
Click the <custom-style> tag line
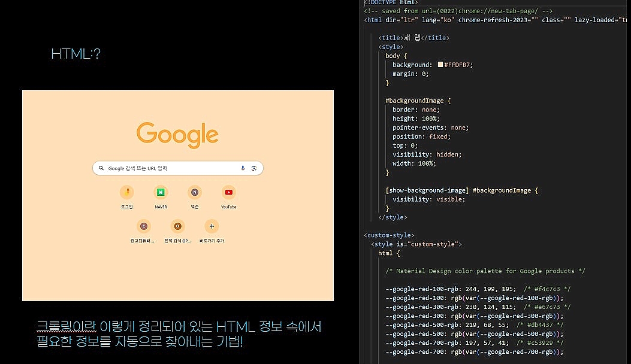pos(389,235)
